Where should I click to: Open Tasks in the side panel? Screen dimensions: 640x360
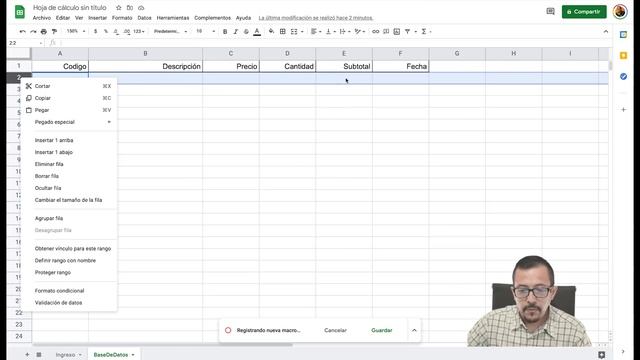point(623,76)
